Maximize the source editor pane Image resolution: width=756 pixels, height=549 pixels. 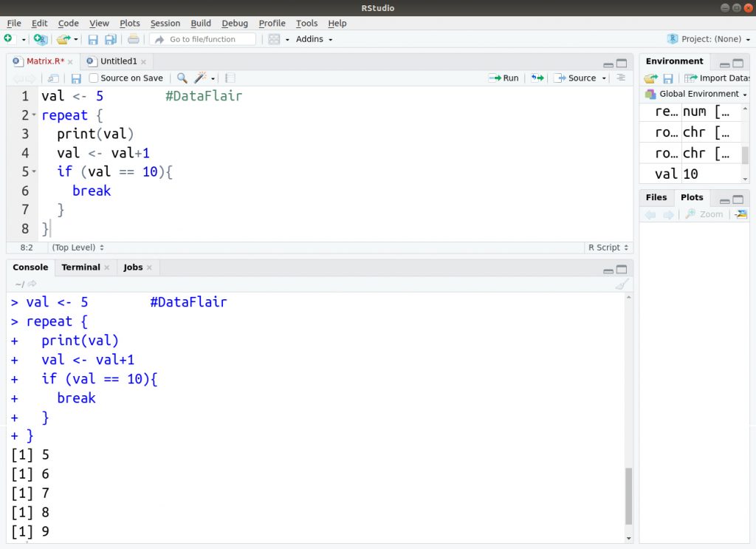(x=622, y=64)
